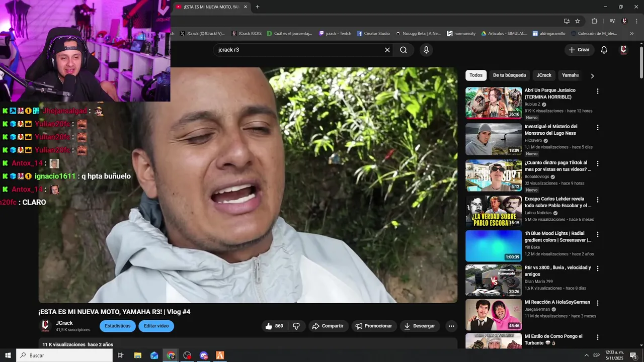Show more video filter chips
The width and height of the screenshot is (644, 362).
point(592,76)
